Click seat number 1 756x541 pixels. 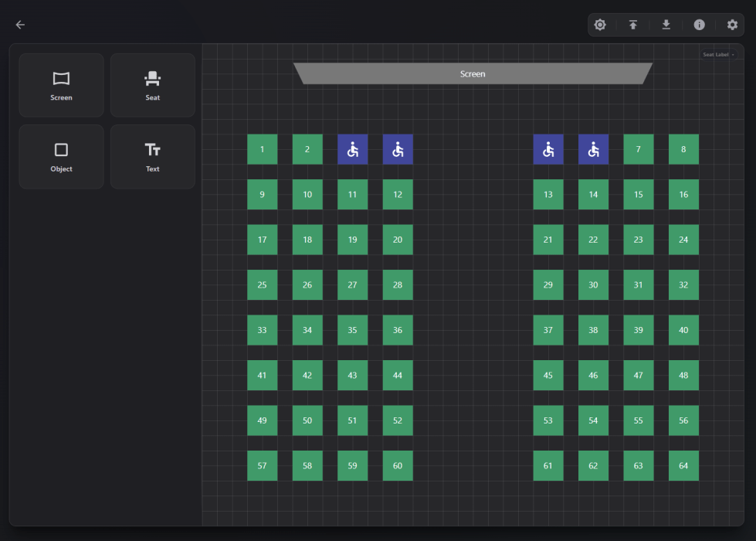coord(263,149)
